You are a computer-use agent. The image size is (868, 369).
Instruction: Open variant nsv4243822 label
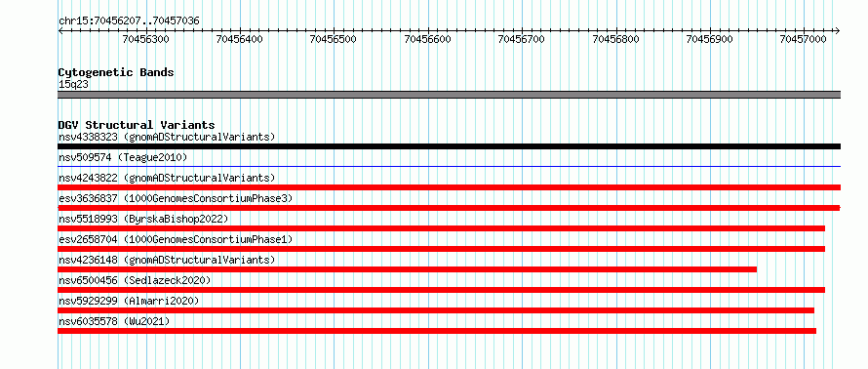[x=167, y=178]
